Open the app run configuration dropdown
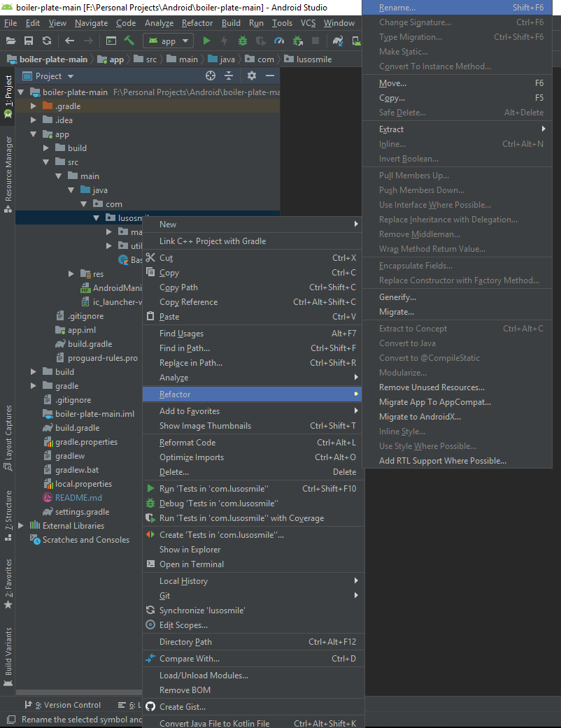This screenshot has width=561, height=728. point(168,41)
